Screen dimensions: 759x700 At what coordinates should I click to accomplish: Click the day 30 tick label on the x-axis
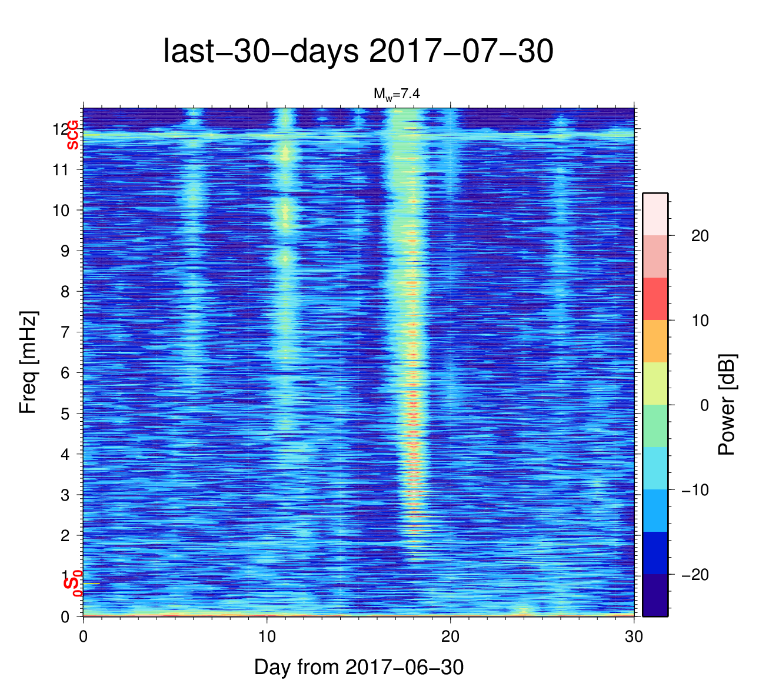click(634, 638)
